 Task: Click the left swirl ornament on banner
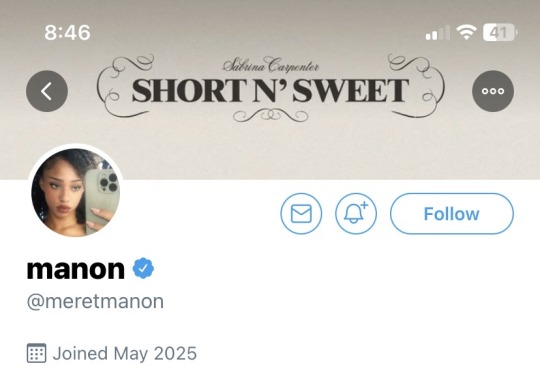126,86
